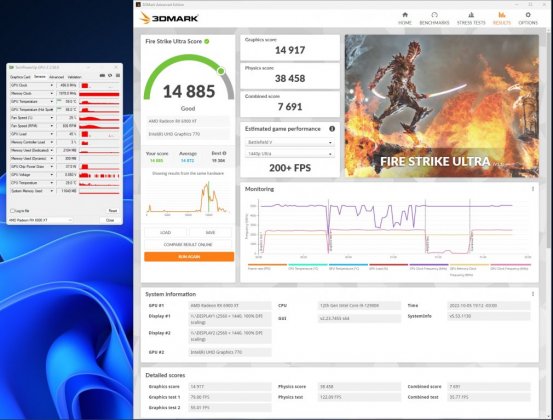Toggle the CPU Temperature legend in Monitoring
This screenshot has width=553, height=420.
[x=308, y=267]
